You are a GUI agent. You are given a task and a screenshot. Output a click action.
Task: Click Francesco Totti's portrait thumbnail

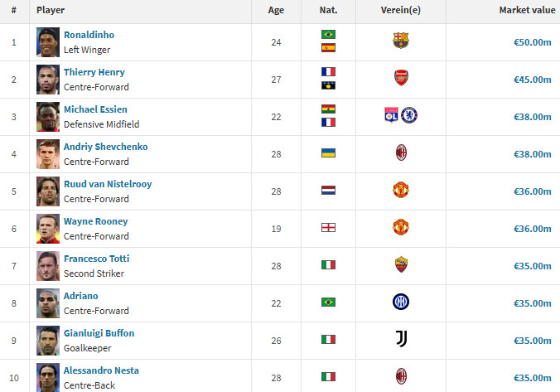pyautogui.click(x=48, y=265)
